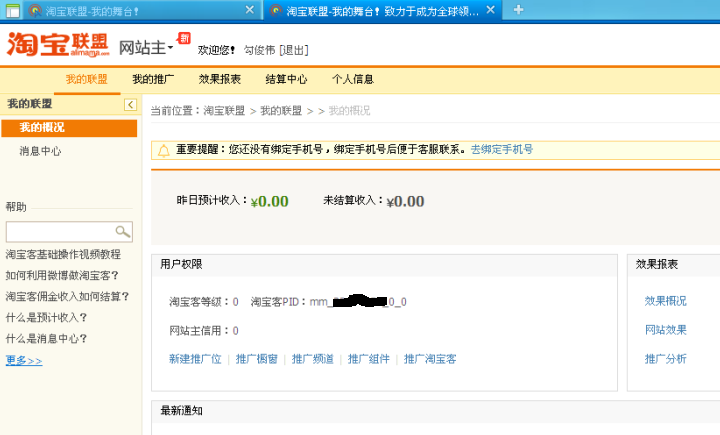Click the 新建推广位 link
This screenshot has height=435, width=720.
(195, 359)
